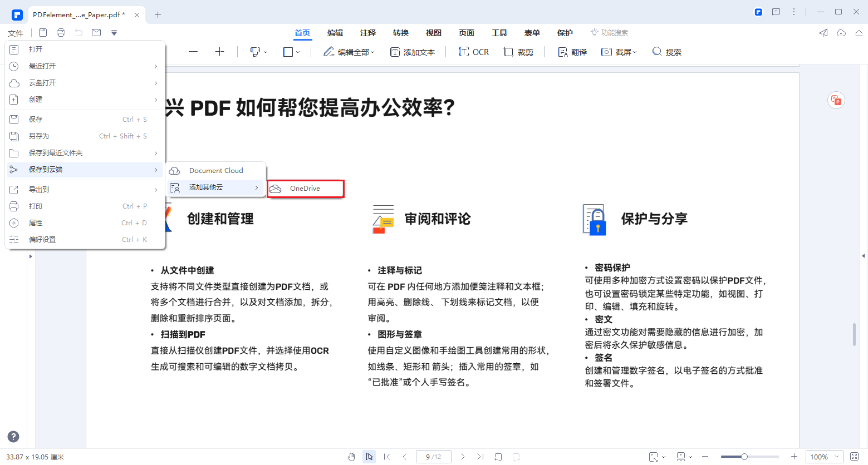Close the PDFelement document tab
The image size is (868, 465).
[x=137, y=15]
